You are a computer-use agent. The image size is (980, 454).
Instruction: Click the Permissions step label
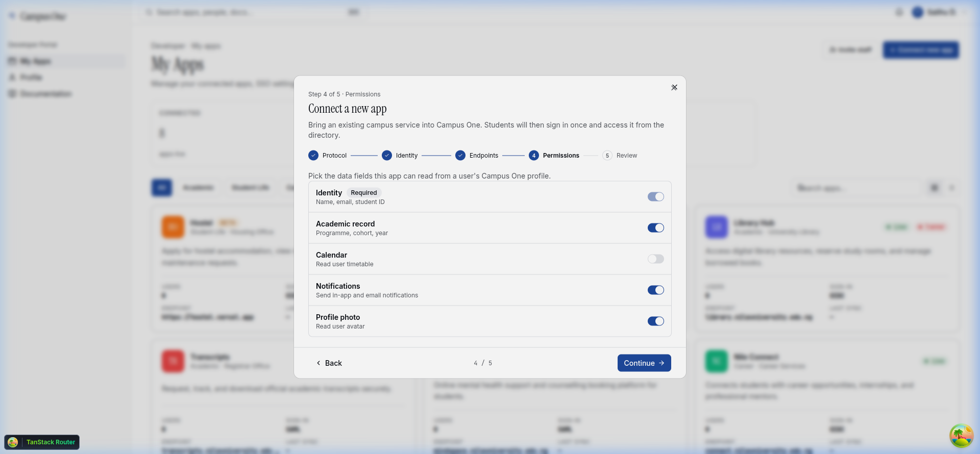click(x=561, y=156)
